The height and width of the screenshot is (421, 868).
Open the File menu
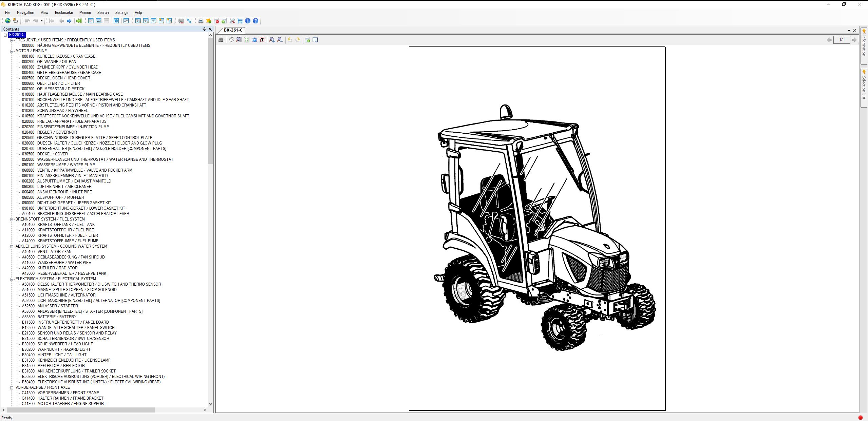click(x=7, y=13)
